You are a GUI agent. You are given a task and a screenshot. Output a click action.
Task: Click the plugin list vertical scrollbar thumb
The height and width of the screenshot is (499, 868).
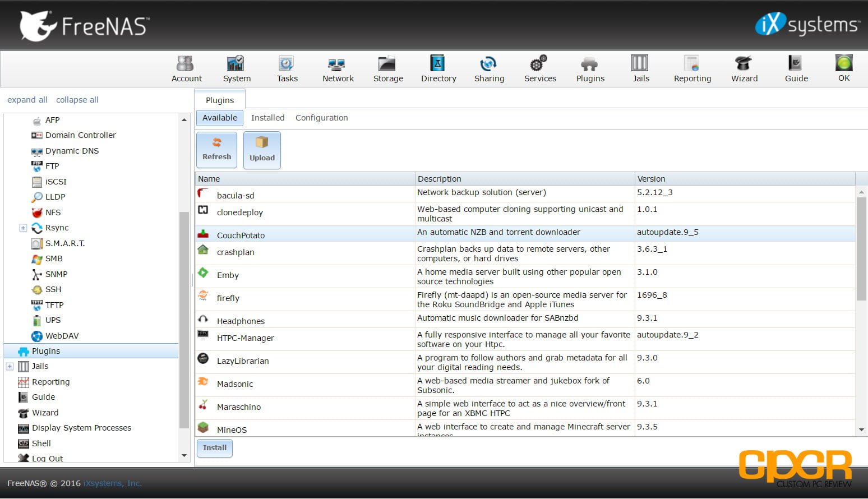861,248
